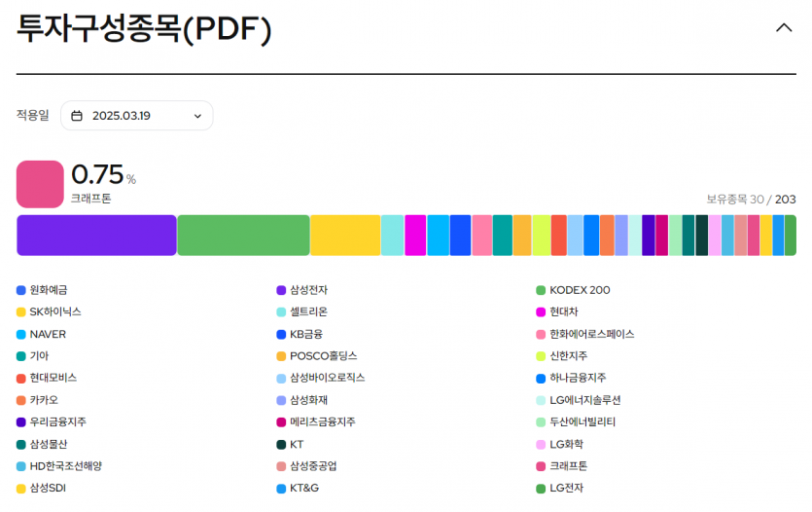Click 현대모비스 legend entry
Image resolution: width=812 pixels, height=512 pixels.
[x=47, y=378]
